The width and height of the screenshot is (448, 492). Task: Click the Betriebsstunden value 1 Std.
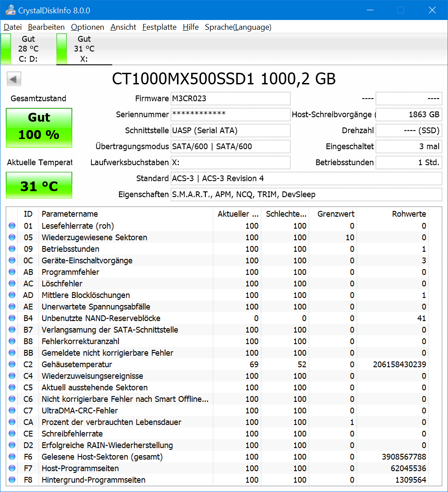pos(409,163)
